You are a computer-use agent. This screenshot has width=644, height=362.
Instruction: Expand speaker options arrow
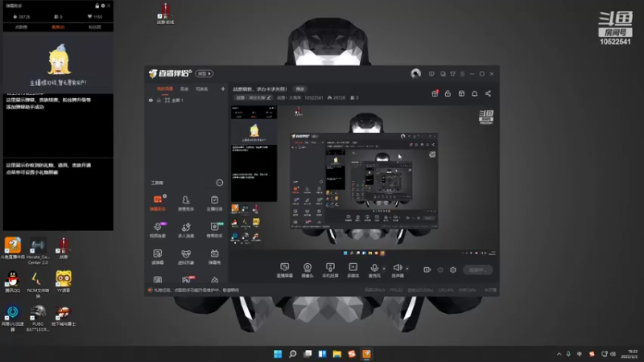tap(407, 269)
